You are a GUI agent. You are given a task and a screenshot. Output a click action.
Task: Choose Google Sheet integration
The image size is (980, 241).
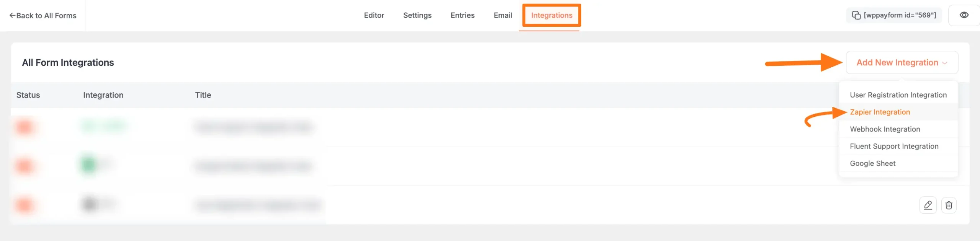[872, 163]
